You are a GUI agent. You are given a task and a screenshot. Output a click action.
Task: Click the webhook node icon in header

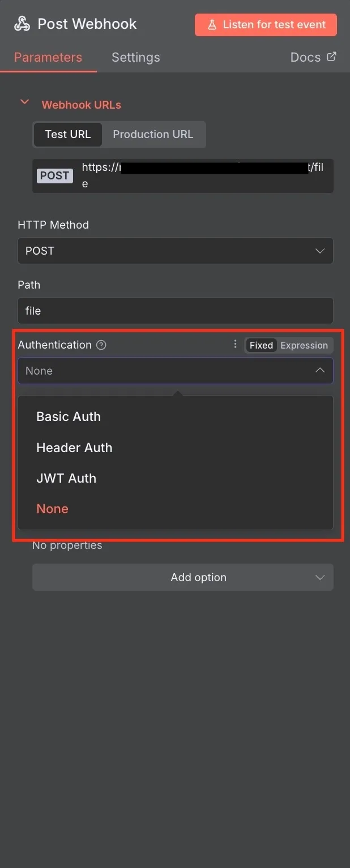[x=22, y=24]
